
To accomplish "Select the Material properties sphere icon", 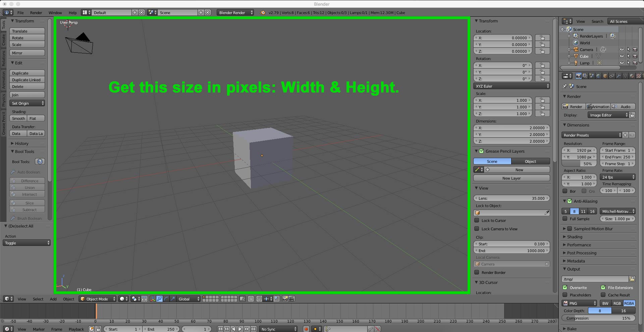I will click(x=631, y=76).
